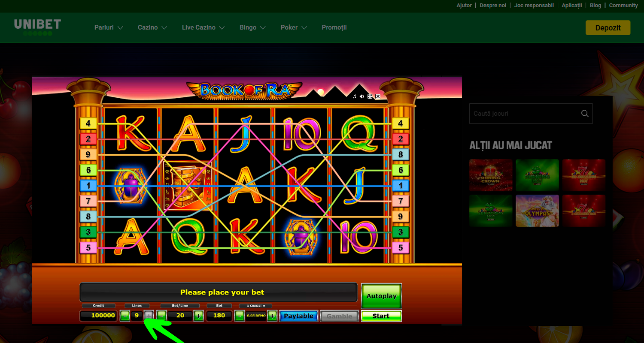
Task: Go to the Joc responsabil link
Action: point(534,6)
